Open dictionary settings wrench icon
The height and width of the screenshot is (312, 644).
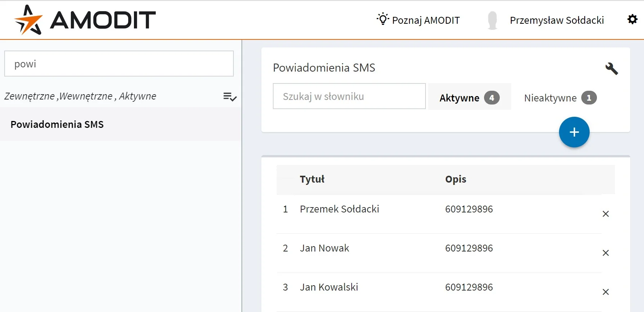pos(611,69)
